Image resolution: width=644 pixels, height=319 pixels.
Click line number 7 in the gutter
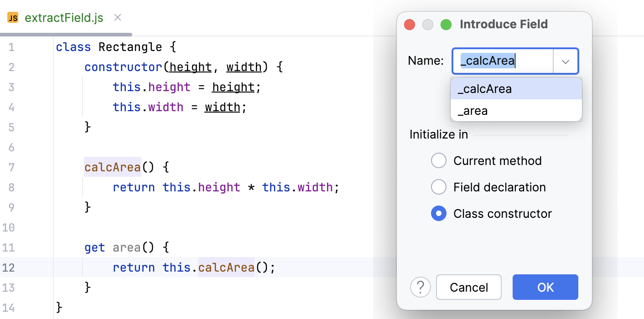click(x=11, y=167)
